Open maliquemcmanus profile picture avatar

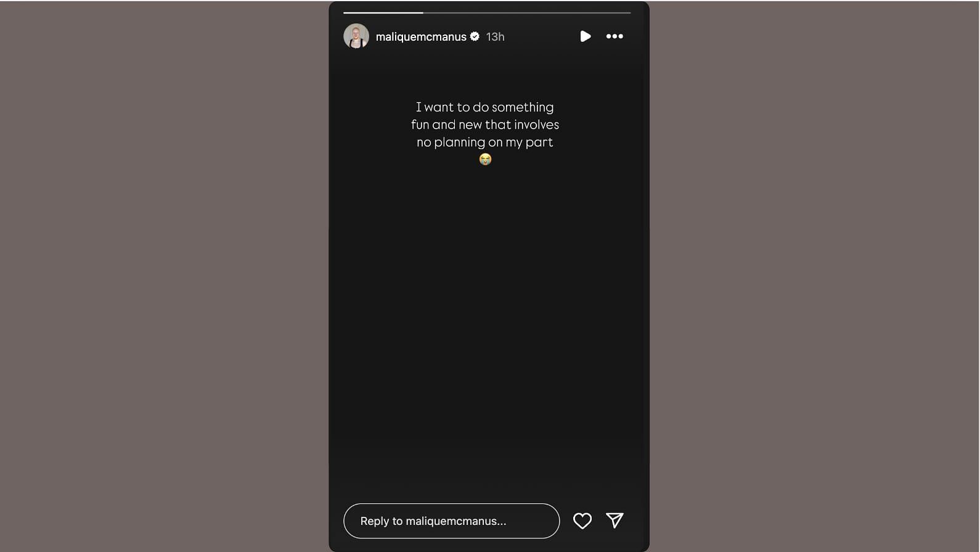356,36
